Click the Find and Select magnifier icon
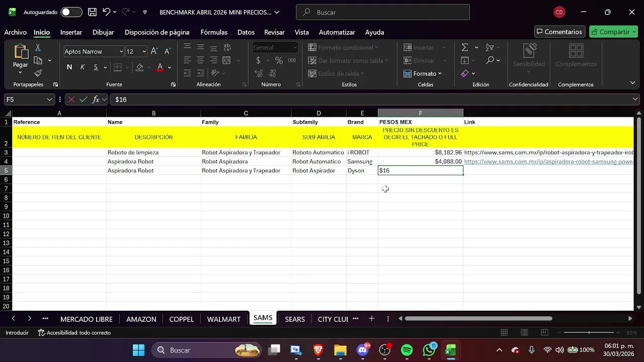Viewport: 644px width, 362px height. pyautogui.click(x=490, y=60)
